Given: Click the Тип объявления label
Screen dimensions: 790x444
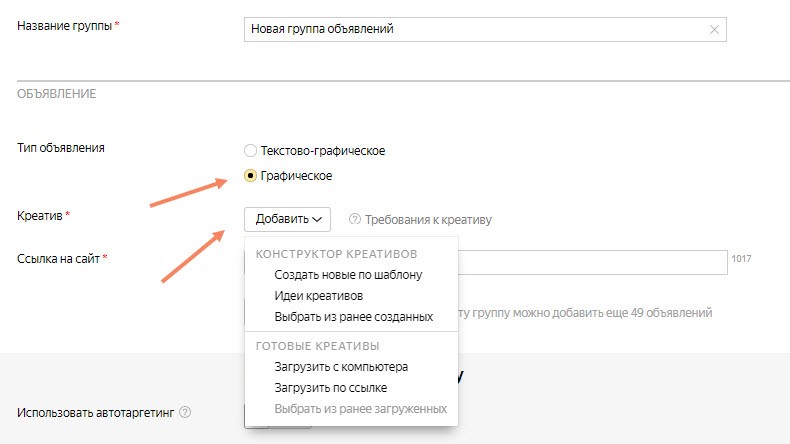Looking at the screenshot, I should click(x=61, y=147).
